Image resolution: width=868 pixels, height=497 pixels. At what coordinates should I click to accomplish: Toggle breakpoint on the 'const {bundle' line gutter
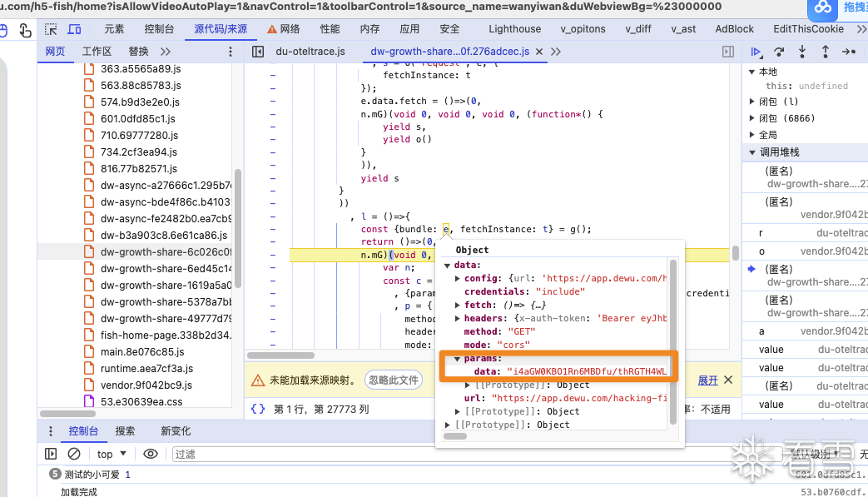point(273,229)
